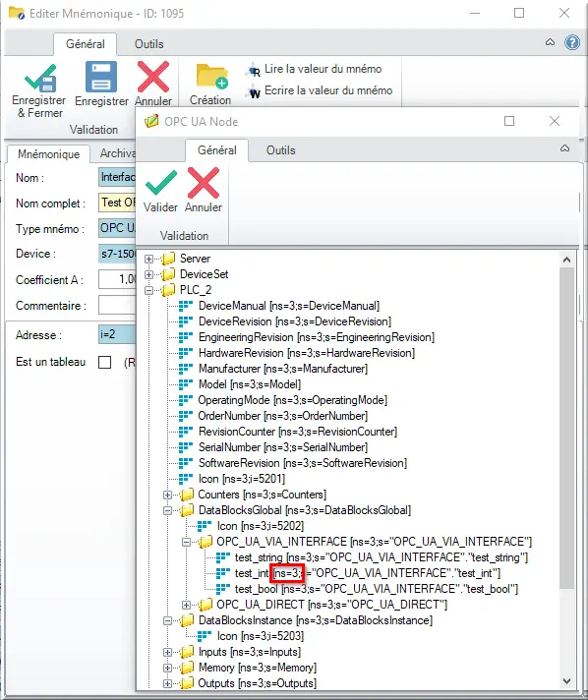Click the green Valider checkmark icon
This screenshot has height=700, width=588.
click(x=160, y=184)
